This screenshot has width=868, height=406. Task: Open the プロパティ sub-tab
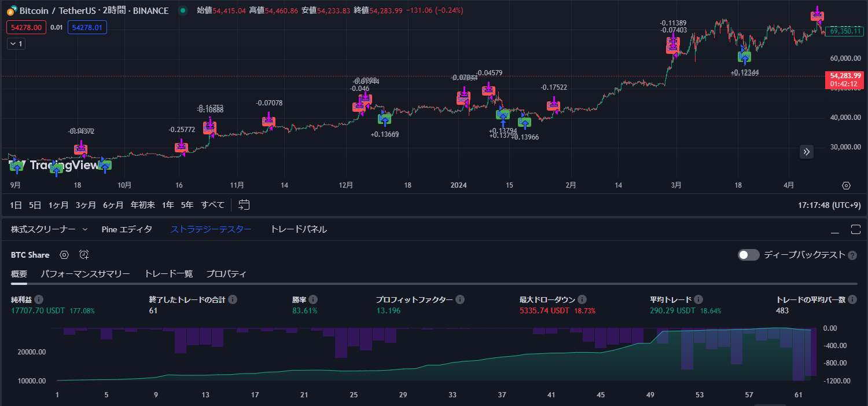tap(226, 274)
